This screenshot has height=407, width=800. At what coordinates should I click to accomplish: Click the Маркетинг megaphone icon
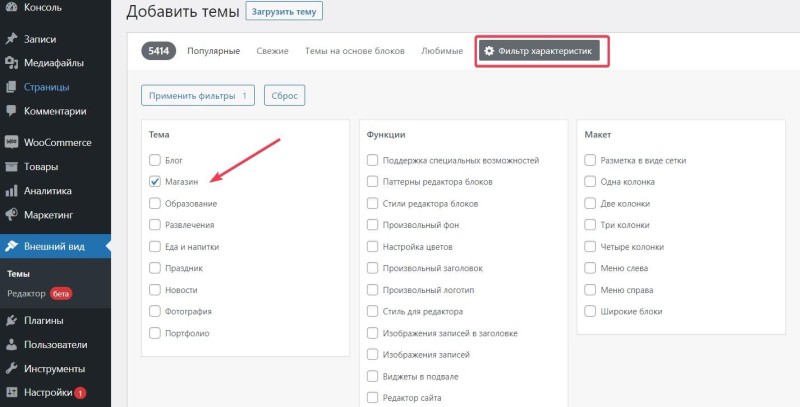(11, 215)
